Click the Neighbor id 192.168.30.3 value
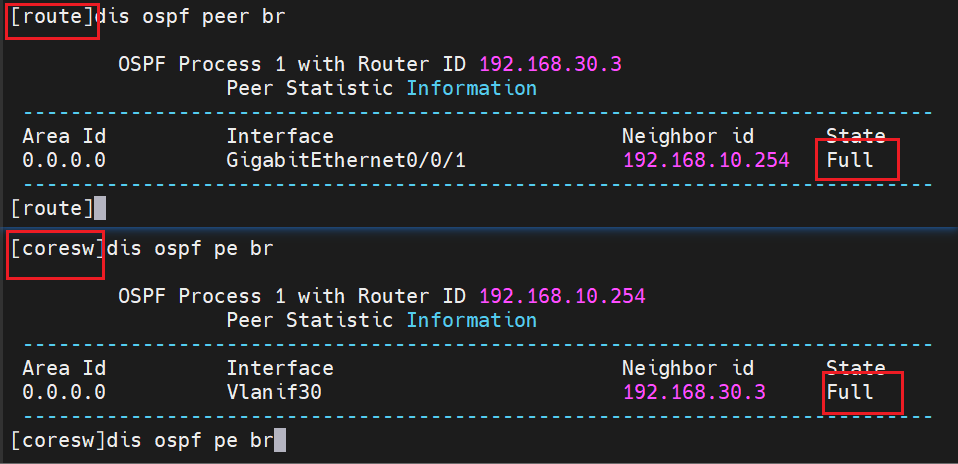Viewport: 958px width, 464px height. point(693,392)
